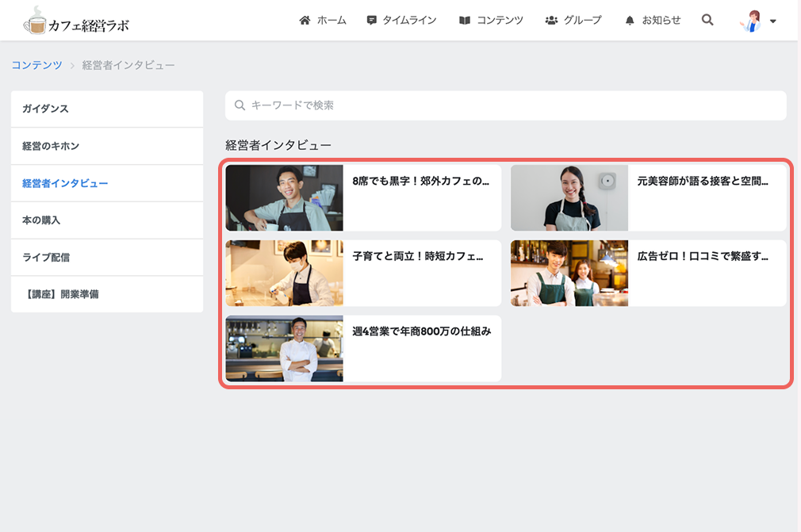Select ガイダンス in the sidebar
801x532 pixels.
click(107, 109)
